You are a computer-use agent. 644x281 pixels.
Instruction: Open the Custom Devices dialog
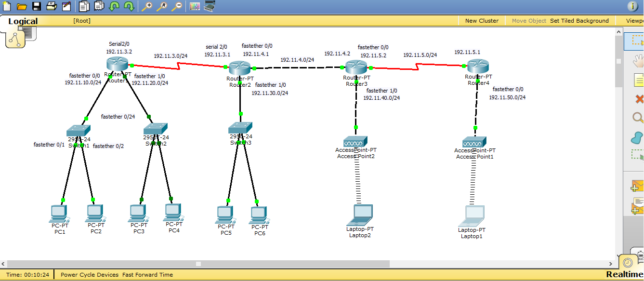click(x=208, y=6)
